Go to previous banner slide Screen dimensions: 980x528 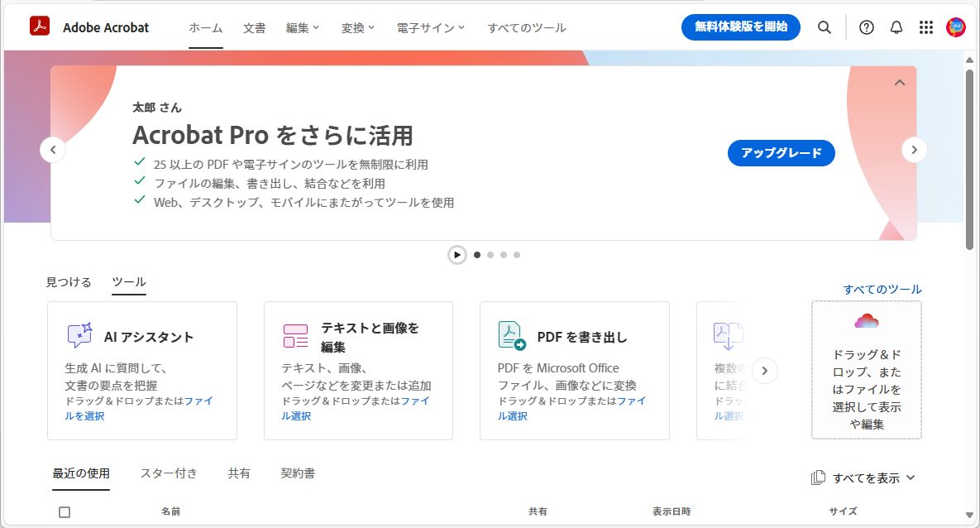click(x=53, y=150)
